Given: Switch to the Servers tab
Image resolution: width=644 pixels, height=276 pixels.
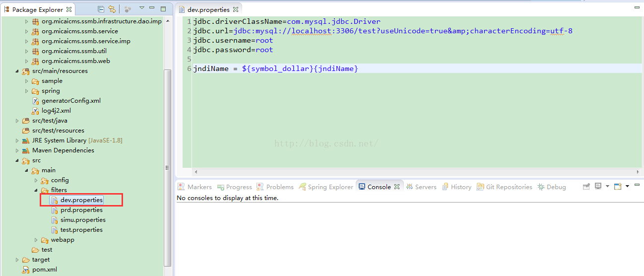Looking at the screenshot, I should point(421,187).
